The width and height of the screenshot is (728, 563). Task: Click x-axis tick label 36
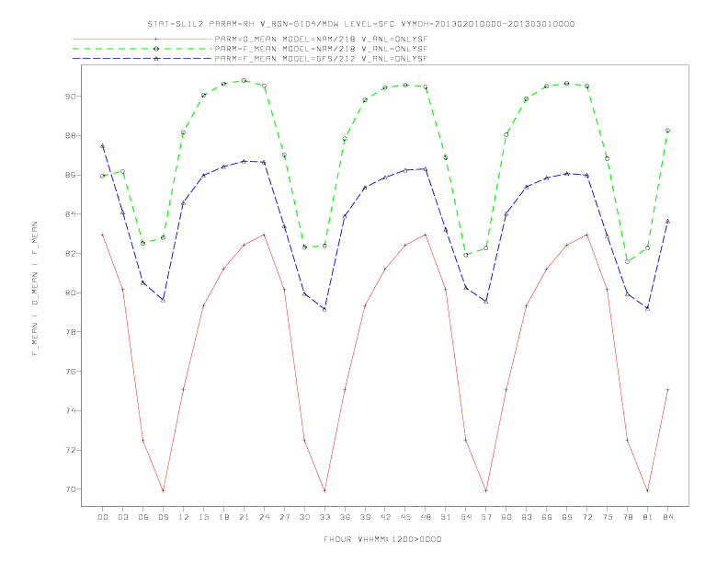click(345, 517)
